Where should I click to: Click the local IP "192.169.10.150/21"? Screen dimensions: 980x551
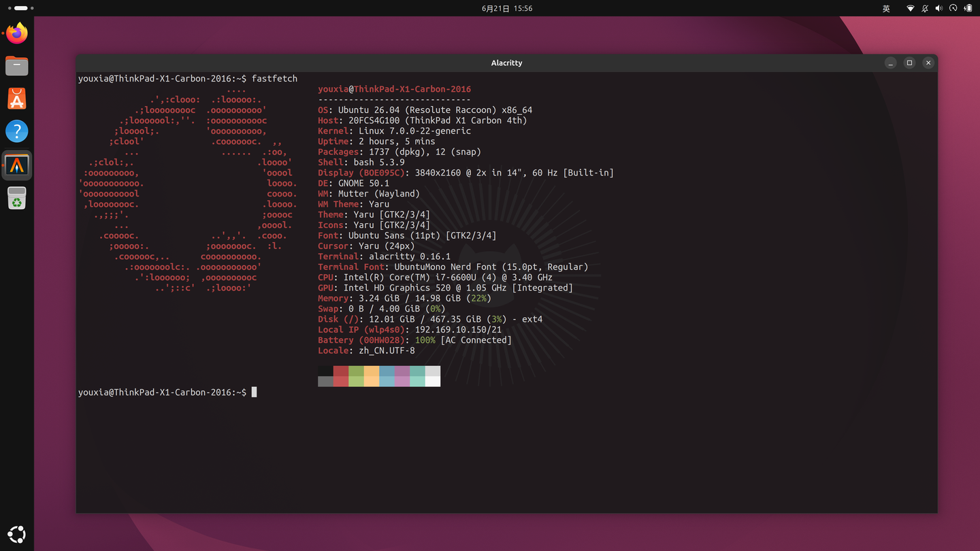(x=458, y=330)
